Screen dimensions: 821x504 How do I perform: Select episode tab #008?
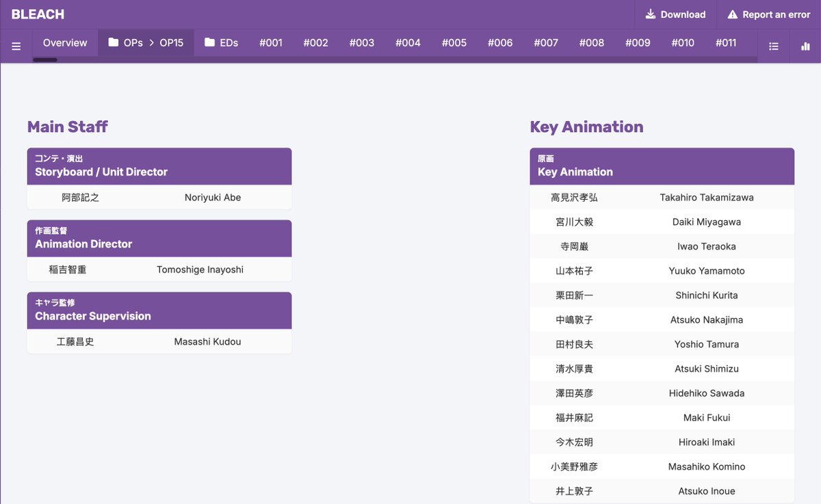click(x=592, y=42)
